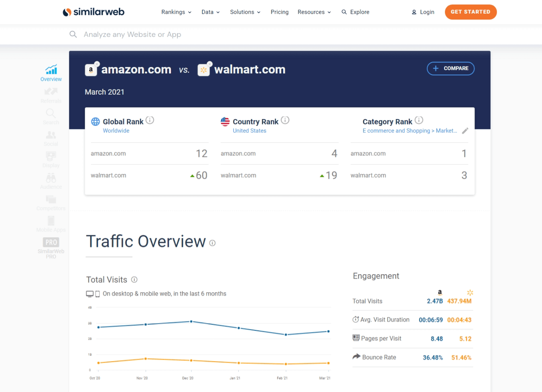Click the mobile device icon
Screen dimensions: 542x392
(x=97, y=294)
